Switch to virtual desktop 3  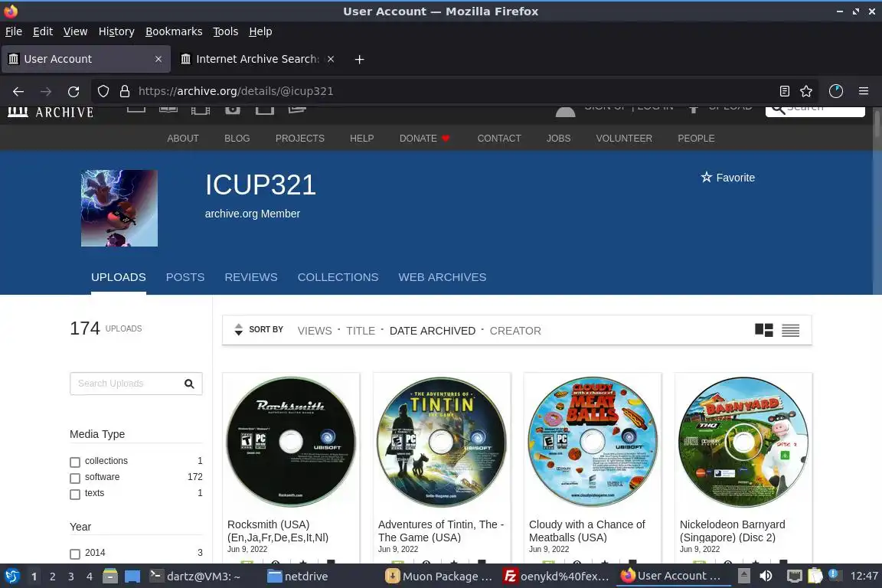coord(71,577)
